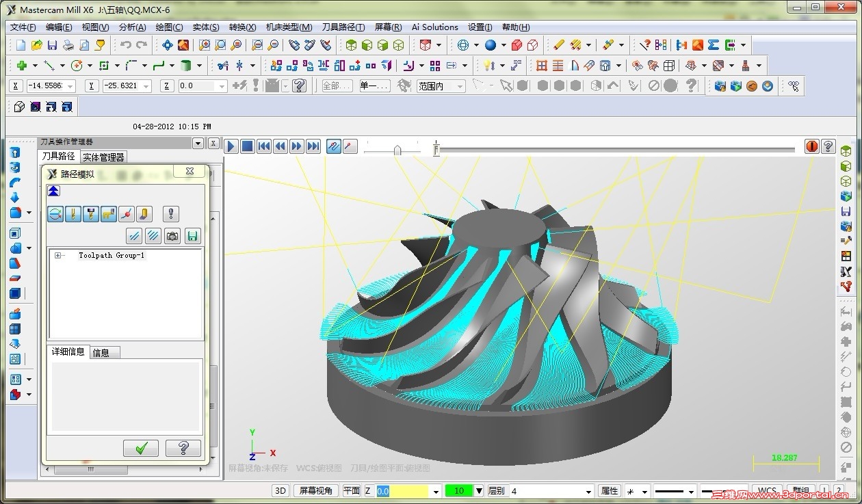Click the 属性 button in status bar
This screenshot has height=504, width=862.
[x=610, y=491]
